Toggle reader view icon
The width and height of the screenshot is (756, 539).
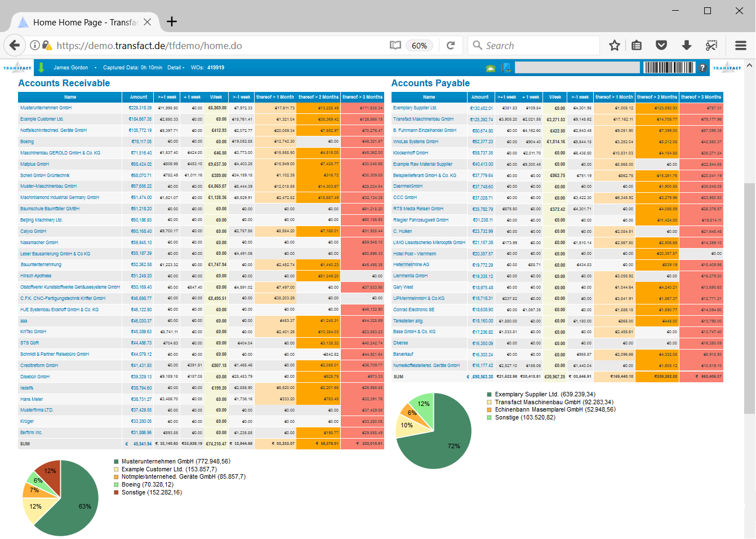tap(395, 46)
